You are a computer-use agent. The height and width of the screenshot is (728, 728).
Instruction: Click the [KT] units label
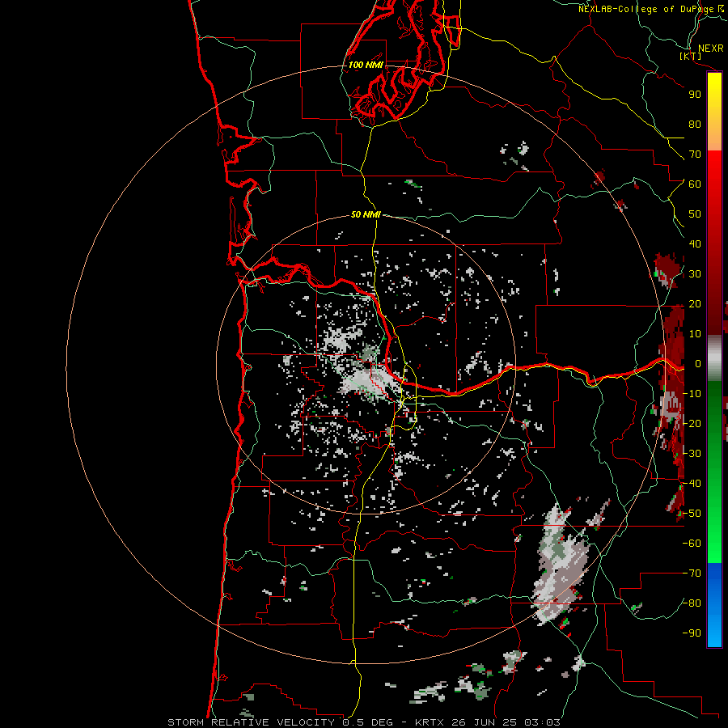click(690, 56)
